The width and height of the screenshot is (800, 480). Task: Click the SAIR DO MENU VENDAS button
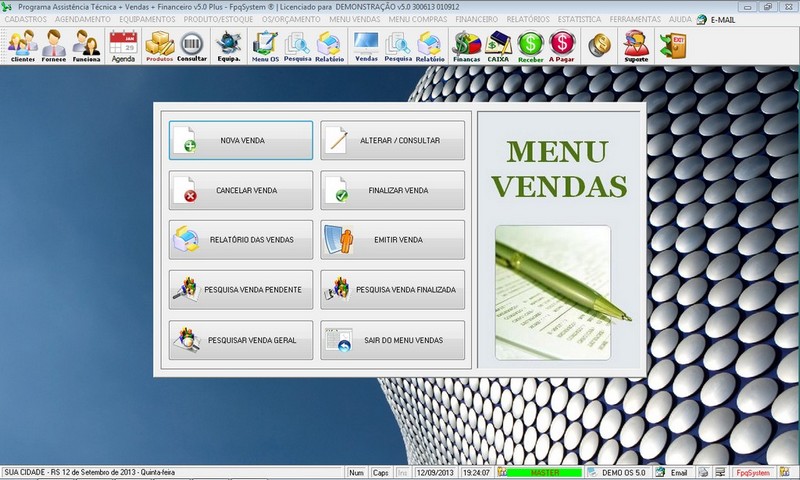point(392,340)
